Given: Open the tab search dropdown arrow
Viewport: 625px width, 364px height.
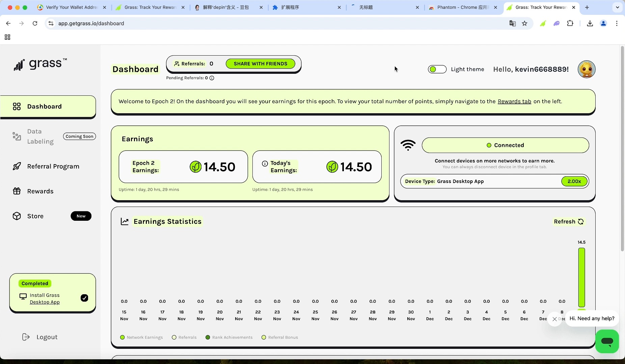Looking at the screenshot, I should 617,7.
